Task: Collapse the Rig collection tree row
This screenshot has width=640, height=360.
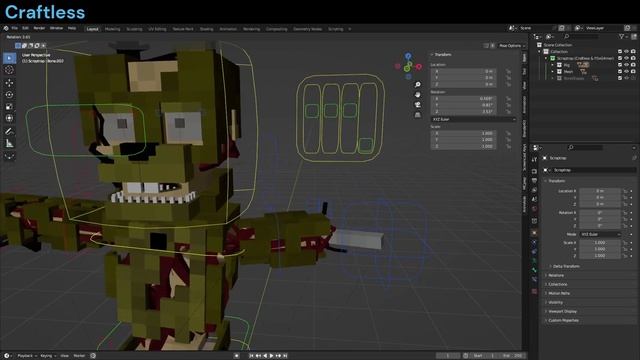Action: coord(553,65)
